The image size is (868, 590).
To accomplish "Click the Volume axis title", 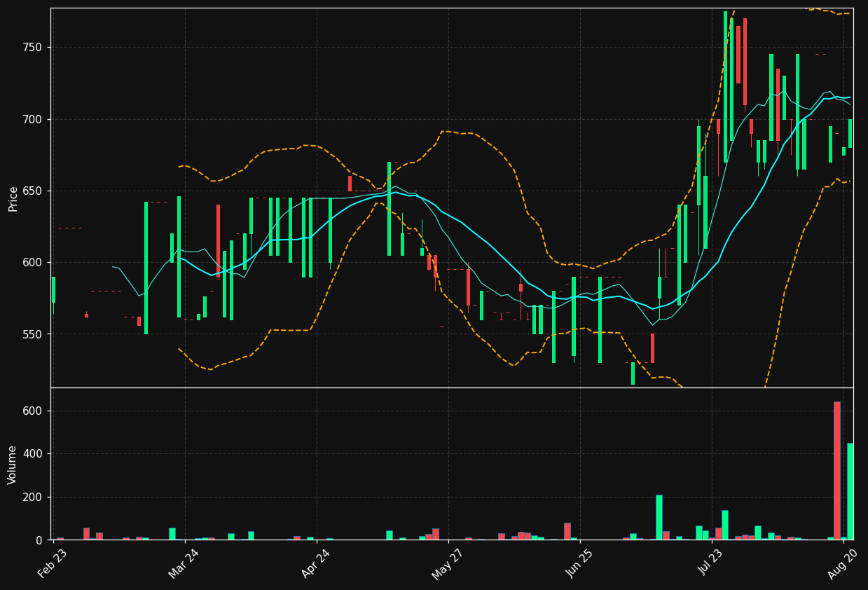I will (13, 465).
